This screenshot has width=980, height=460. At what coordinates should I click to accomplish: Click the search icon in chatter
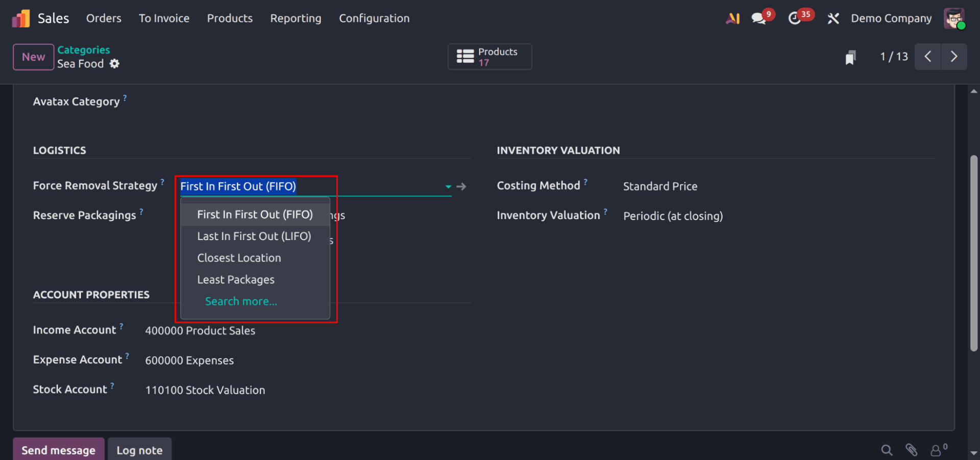coord(887,450)
